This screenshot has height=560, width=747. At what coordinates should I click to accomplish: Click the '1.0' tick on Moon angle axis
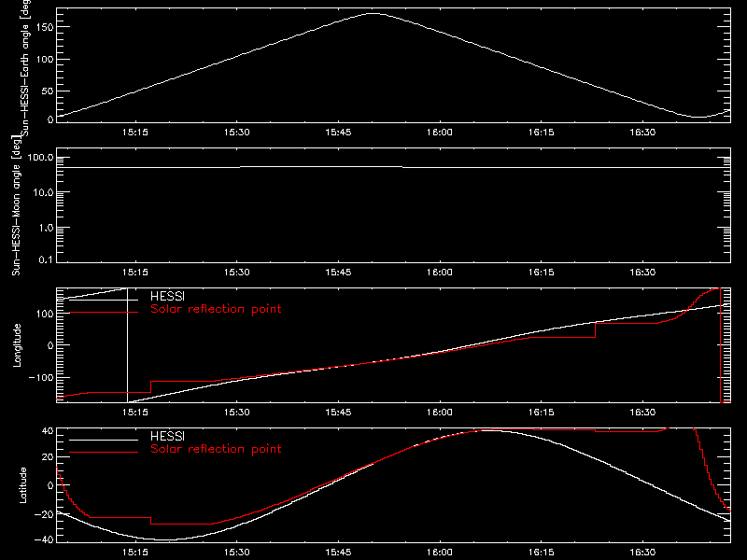click(x=46, y=228)
